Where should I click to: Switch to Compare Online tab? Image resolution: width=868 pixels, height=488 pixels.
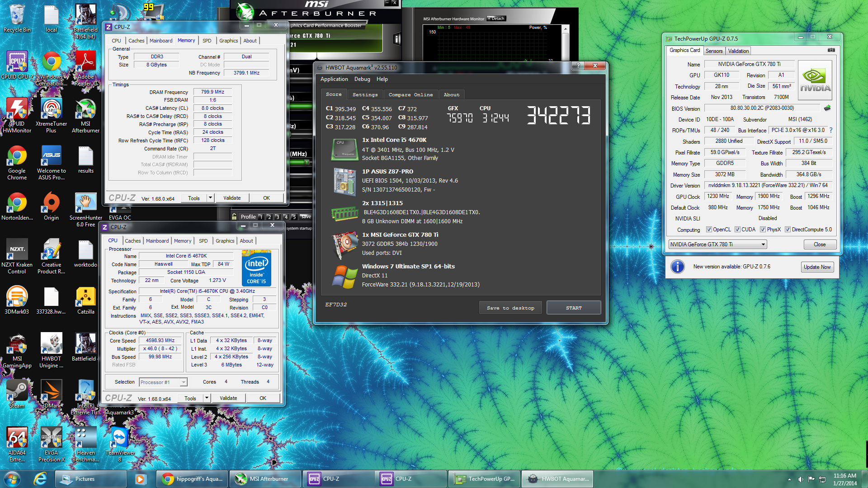[x=410, y=95]
